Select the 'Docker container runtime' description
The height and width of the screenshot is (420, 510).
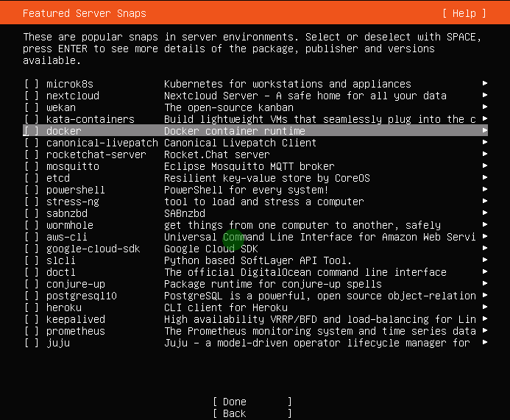click(x=235, y=131)
